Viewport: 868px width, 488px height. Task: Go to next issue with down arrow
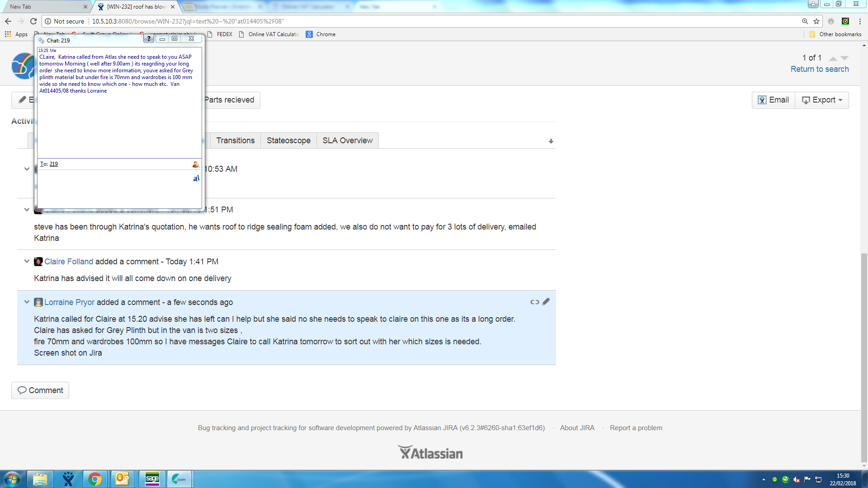click(844, 58)
